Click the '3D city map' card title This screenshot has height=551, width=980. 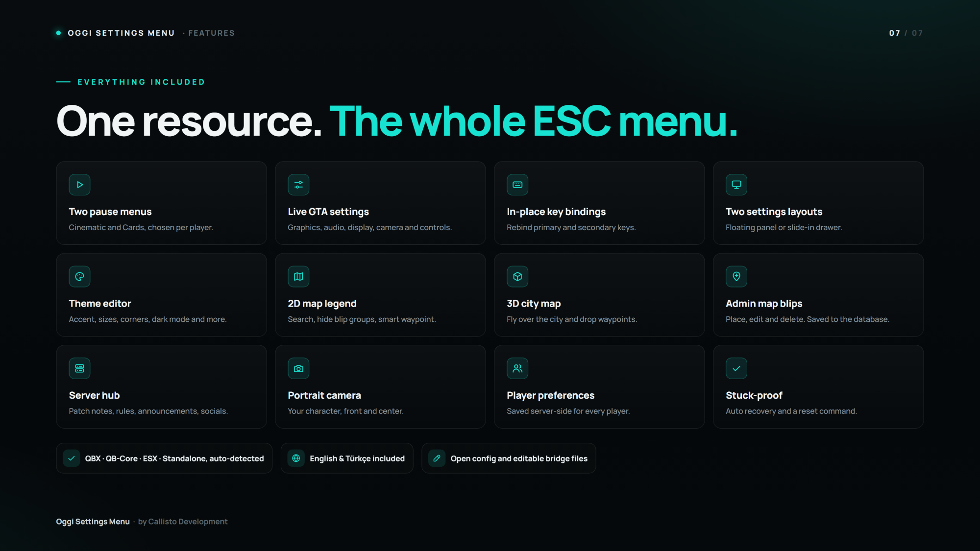click(x=534, y=304)
